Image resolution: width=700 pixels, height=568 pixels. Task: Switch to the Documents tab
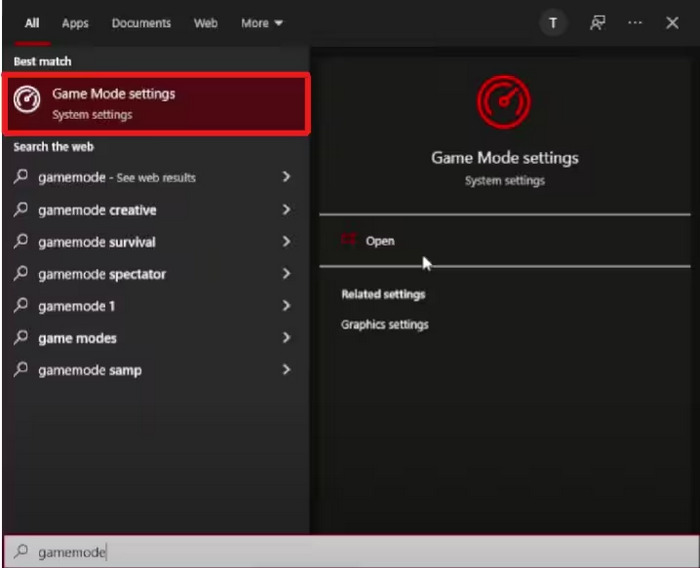pos(141,23)
